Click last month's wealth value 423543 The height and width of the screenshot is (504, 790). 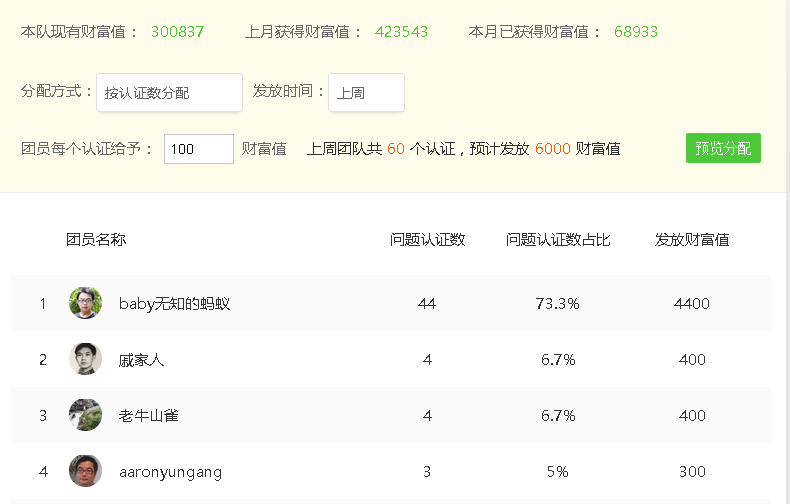(402, 32)
